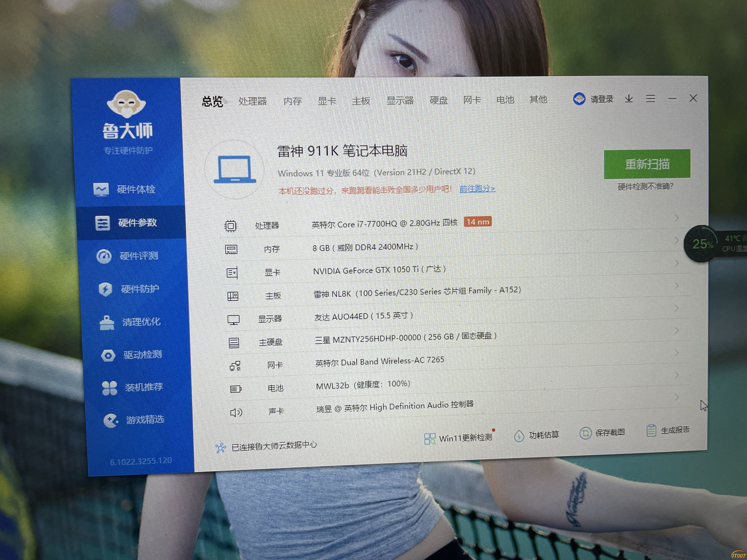
Task: Expand the 电池 row chevron
Action: [x=676, y=375]
